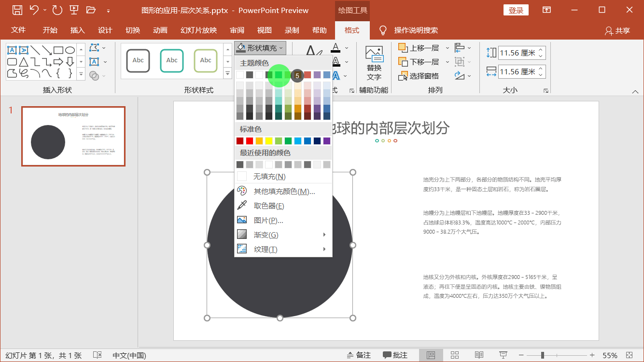Open the Size dialog launcher
Screen dimensions: 644x362
coord(546,91)
